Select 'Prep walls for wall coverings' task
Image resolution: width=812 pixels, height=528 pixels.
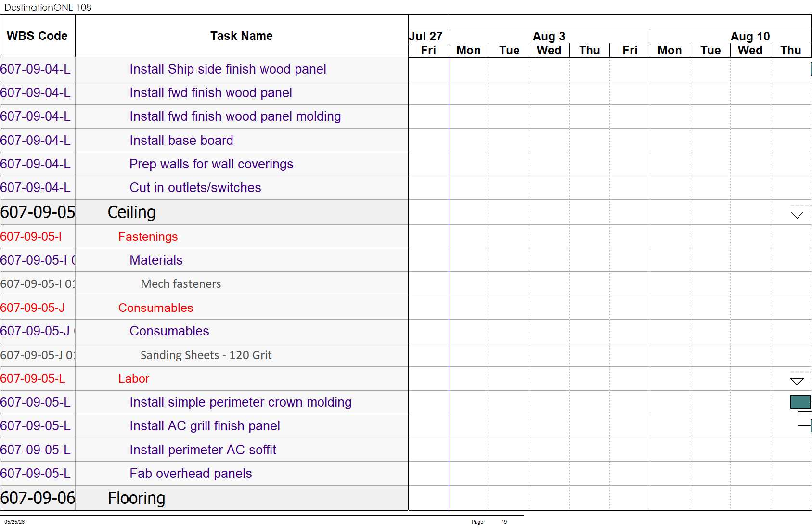pos(211,164)
